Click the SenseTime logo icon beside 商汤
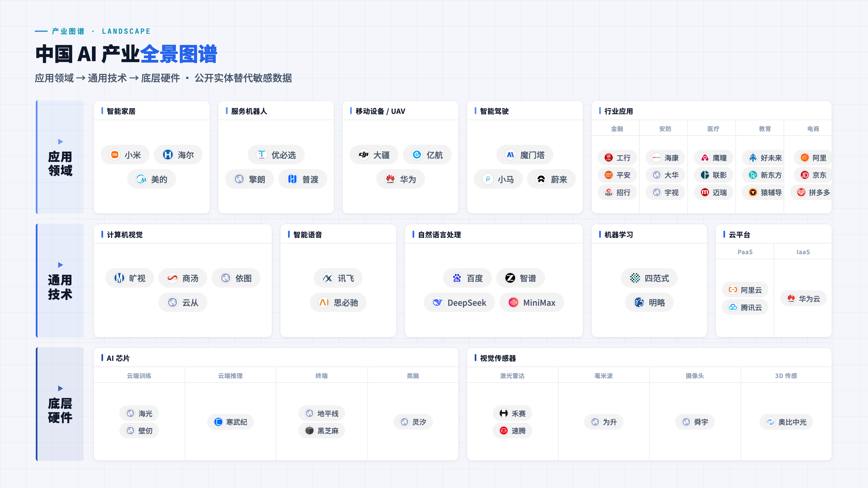This screenshot has width=868, height=488. [x=172, y=278]
